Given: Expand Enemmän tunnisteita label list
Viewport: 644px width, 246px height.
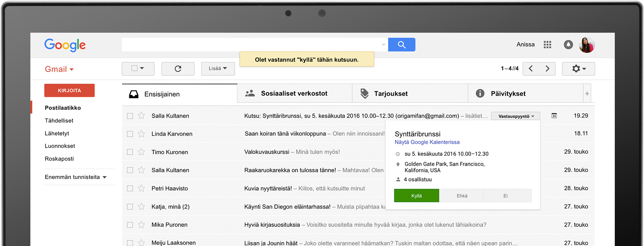Looking at the screenshot, I should coord(76,177).
